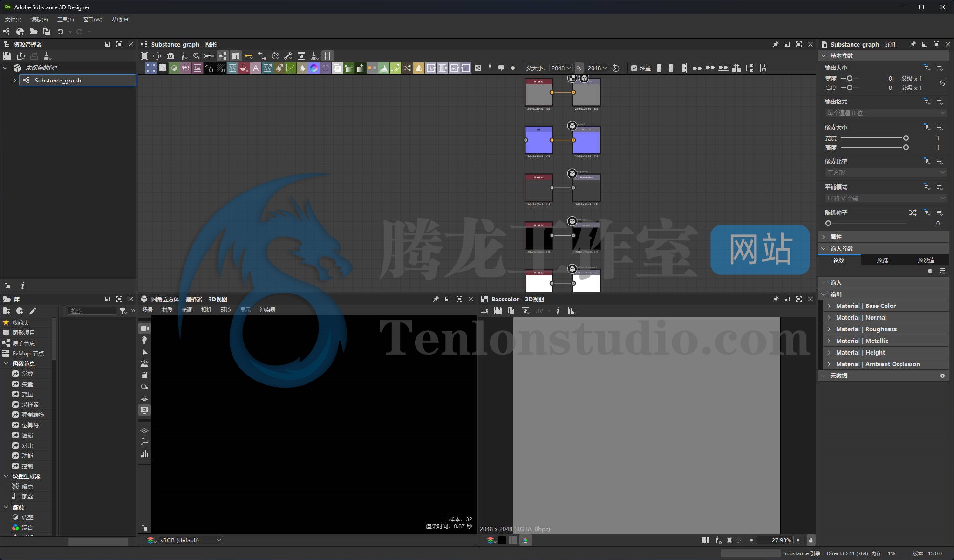The height and width of the screenshot is (560, 954).
Task: Toggle the parent size link ratio lock
Action: click(579, 68)
